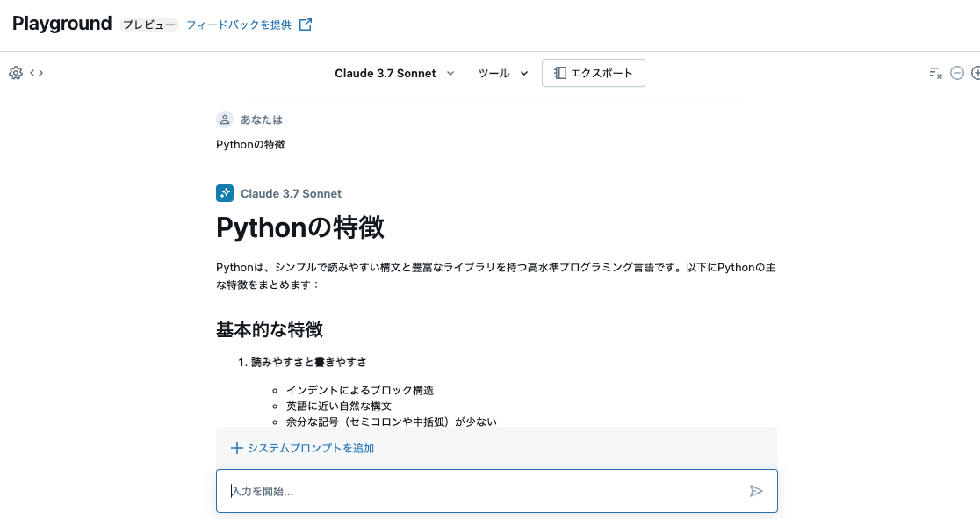980x519 pixels.
Task: Open the フィードバックを提供 link
Action: coord(238,25)
